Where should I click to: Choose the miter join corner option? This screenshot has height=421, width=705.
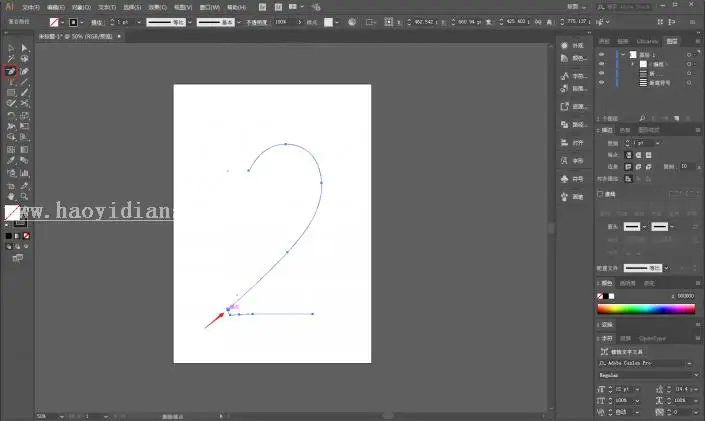point(628,166)
